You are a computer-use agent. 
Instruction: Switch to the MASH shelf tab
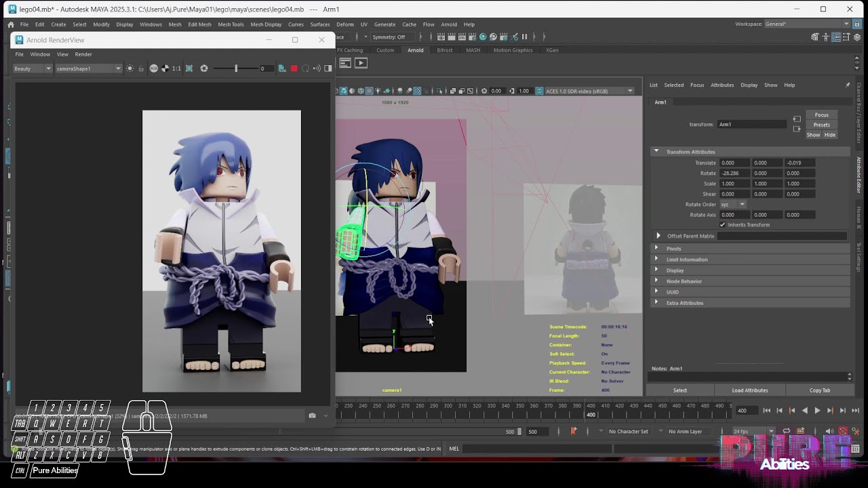click(x=473, y=50)
